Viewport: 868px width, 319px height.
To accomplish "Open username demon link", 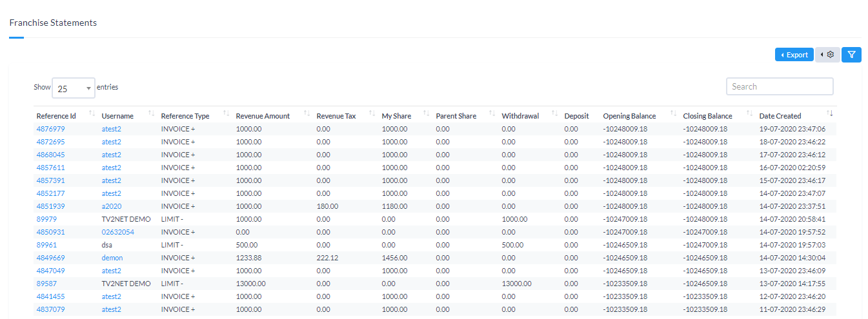I will [112, 258].
